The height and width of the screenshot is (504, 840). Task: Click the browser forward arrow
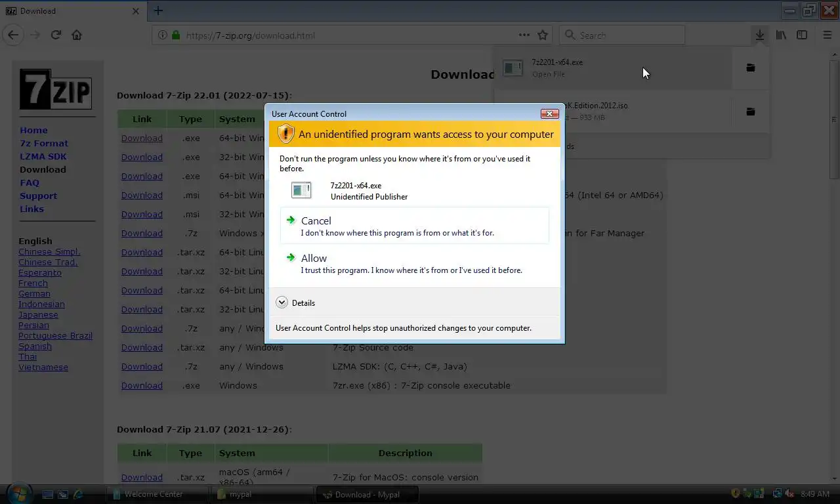coord(35,35)
